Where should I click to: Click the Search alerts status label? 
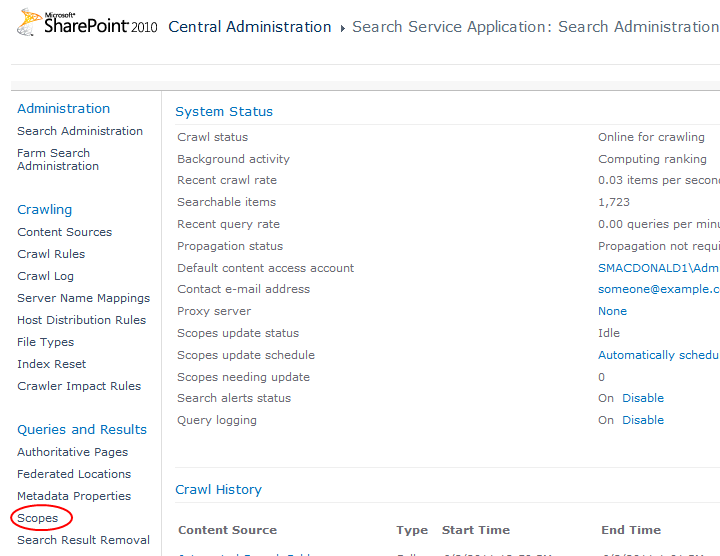[x=234, y=398]
